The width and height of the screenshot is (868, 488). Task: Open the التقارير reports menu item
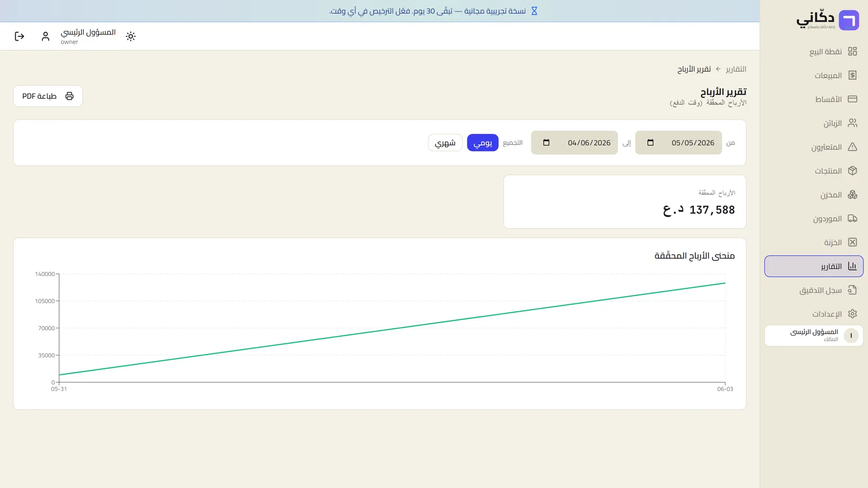click(814, 266)
